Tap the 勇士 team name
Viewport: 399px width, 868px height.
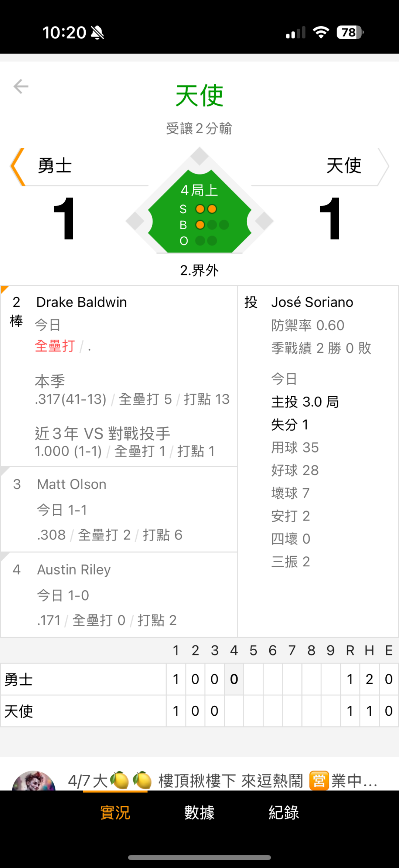[55, 166]
